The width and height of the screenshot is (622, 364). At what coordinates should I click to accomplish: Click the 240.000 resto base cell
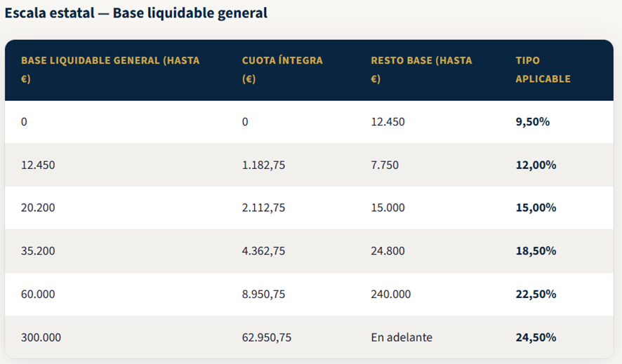tap(390, 295)
